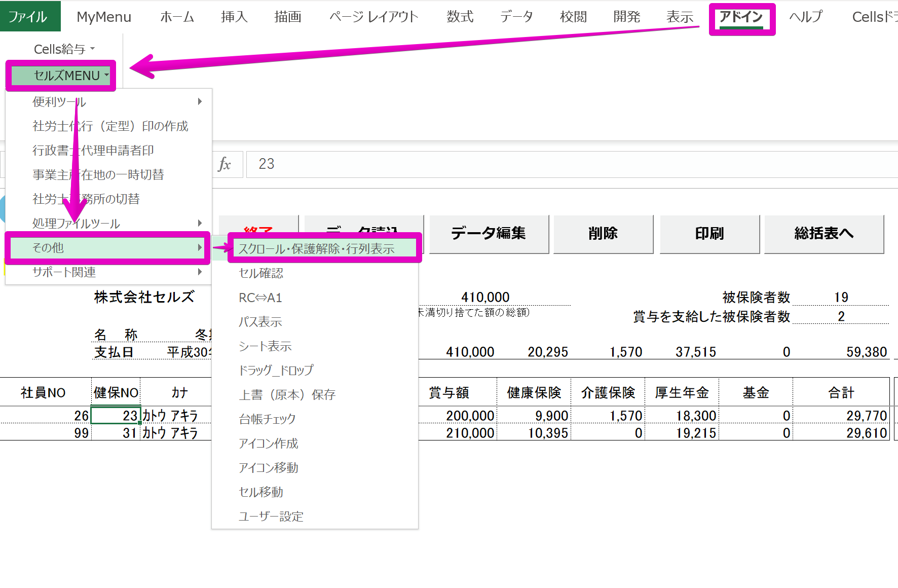Click the データ編集 button
898x588 pixels.
(489, 234)
